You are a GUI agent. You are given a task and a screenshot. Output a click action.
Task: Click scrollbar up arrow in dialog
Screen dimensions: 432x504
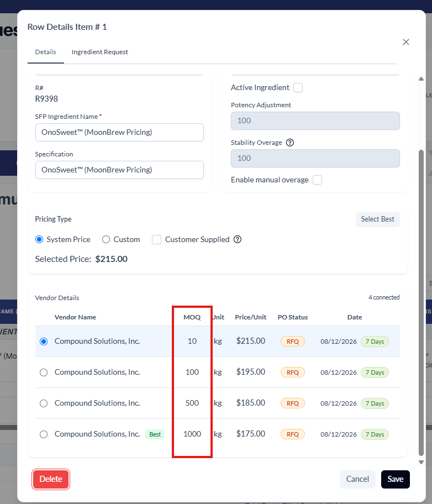click(x=421, y=78)
